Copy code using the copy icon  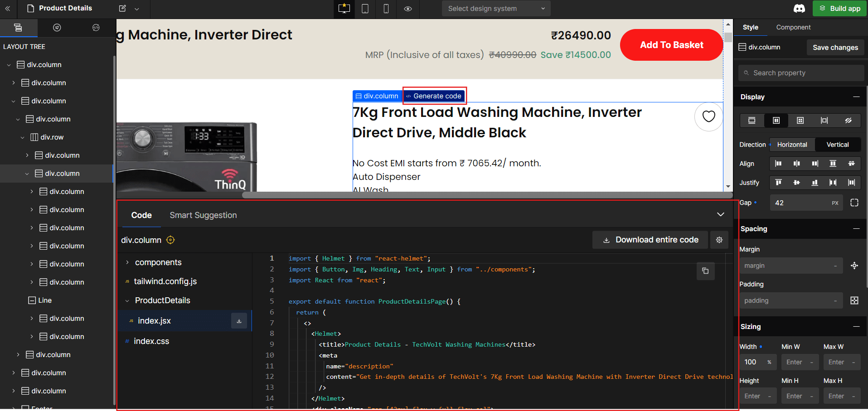pos(705,271)
